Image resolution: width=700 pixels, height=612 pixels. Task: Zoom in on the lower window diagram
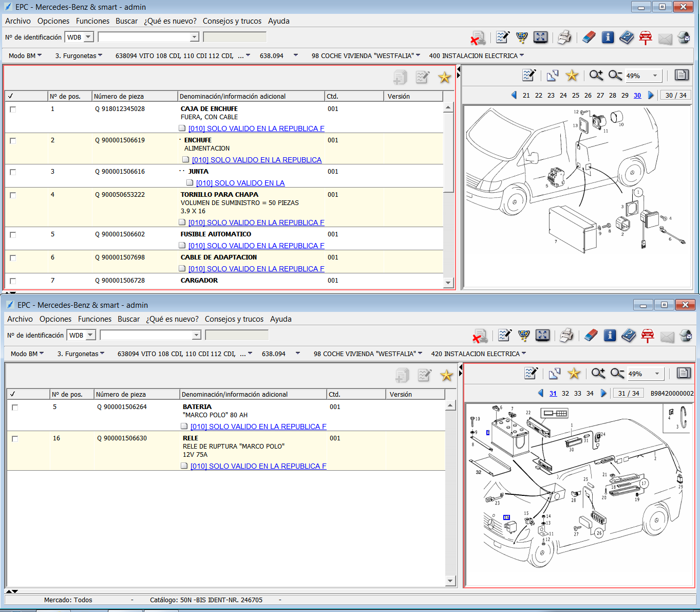(x=598, y=374)
